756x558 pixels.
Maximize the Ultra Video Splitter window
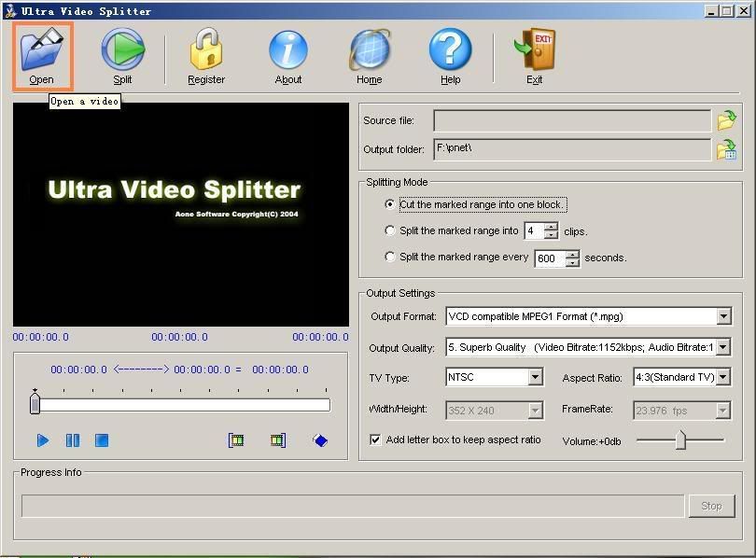(726, 10)
